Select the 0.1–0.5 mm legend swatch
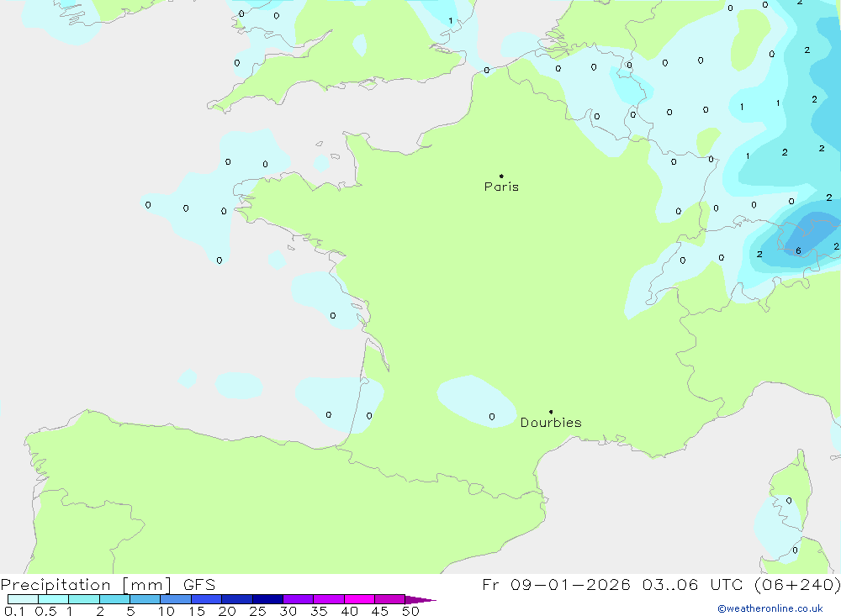Viewport: 841px width, 616px height. point(23,599)
